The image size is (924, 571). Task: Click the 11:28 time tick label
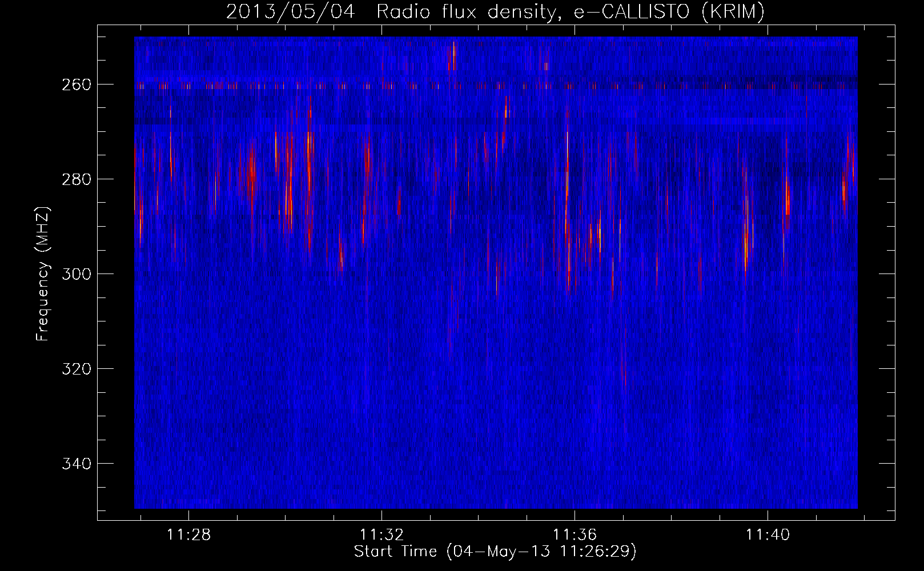point(189,534)
